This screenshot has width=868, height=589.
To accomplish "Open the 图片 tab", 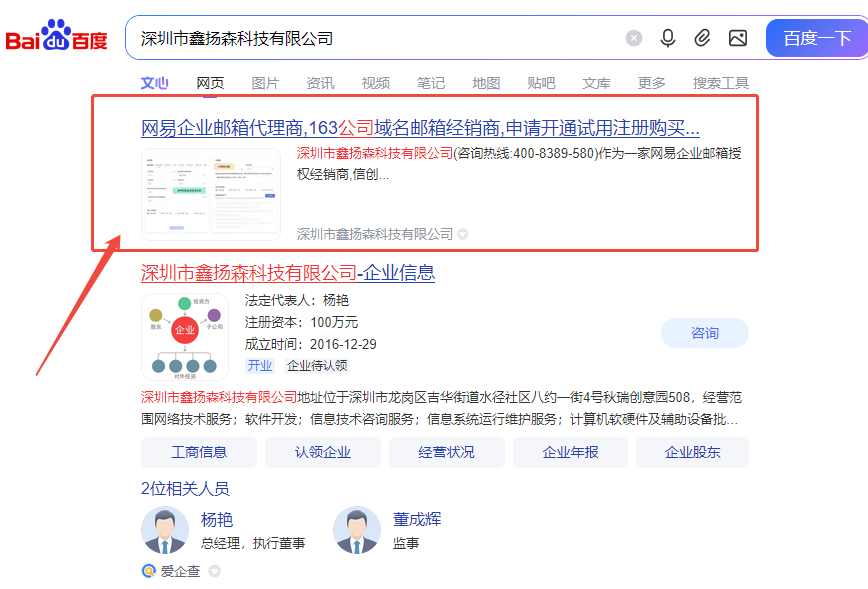I will click(x=265, y=83).
